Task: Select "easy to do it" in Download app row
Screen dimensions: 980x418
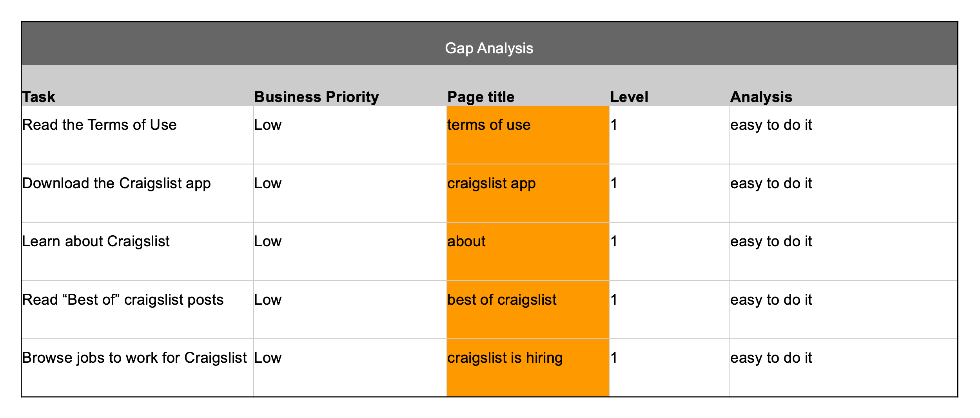Action: (771, 184)
